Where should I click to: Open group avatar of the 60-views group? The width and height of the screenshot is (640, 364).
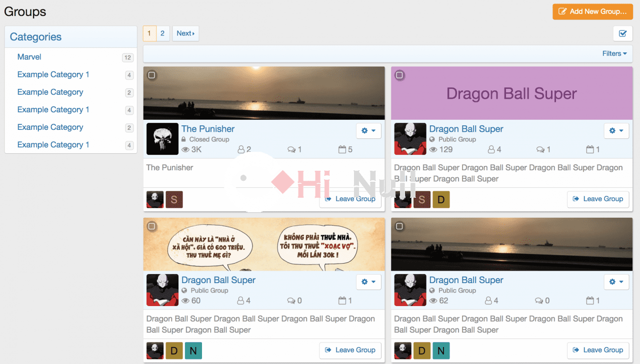coord(162,290)
